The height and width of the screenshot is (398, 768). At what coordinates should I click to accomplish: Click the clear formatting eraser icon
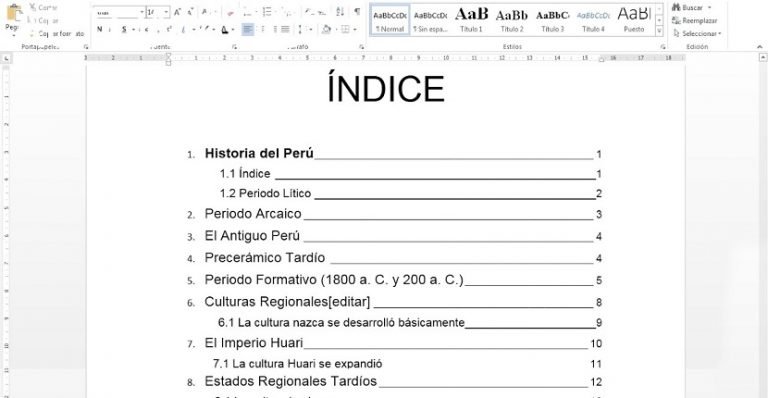click(x=231, y=12)
